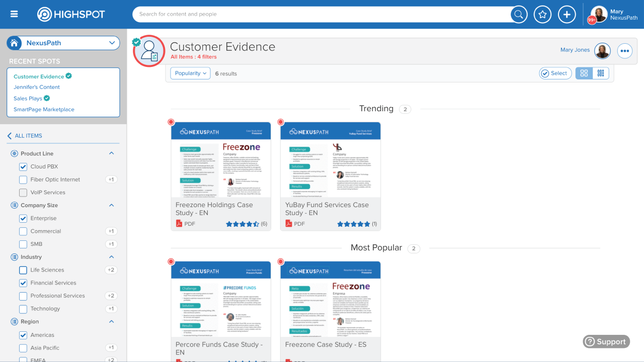Screen dimensions: 644x362
Task: Switch to compact list view
Action: tap(601, 73)
